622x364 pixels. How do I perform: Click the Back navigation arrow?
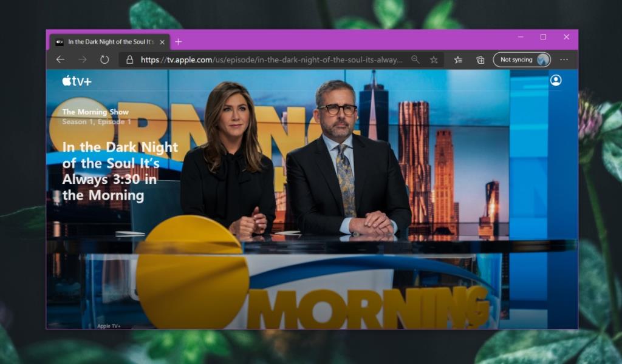point(60,59)
